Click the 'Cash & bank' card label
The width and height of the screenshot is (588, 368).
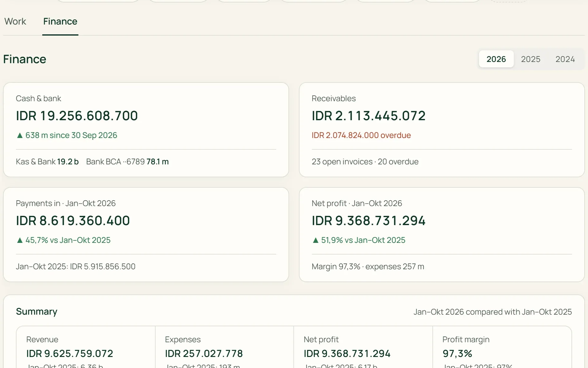point(38,98)
